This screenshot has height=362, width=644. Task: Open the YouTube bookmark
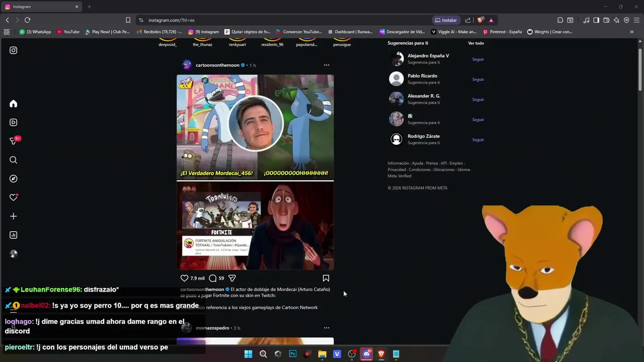point(68,32)
